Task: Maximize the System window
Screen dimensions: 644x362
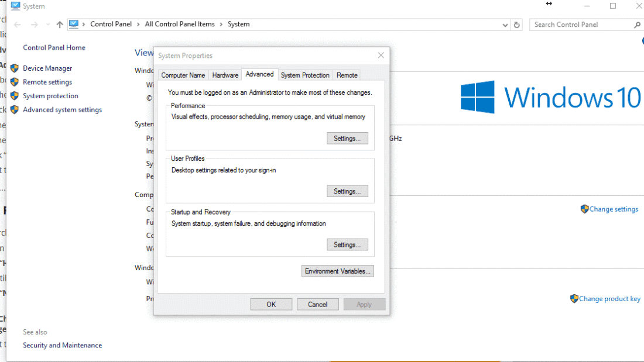Action: [x=613, y=6]
